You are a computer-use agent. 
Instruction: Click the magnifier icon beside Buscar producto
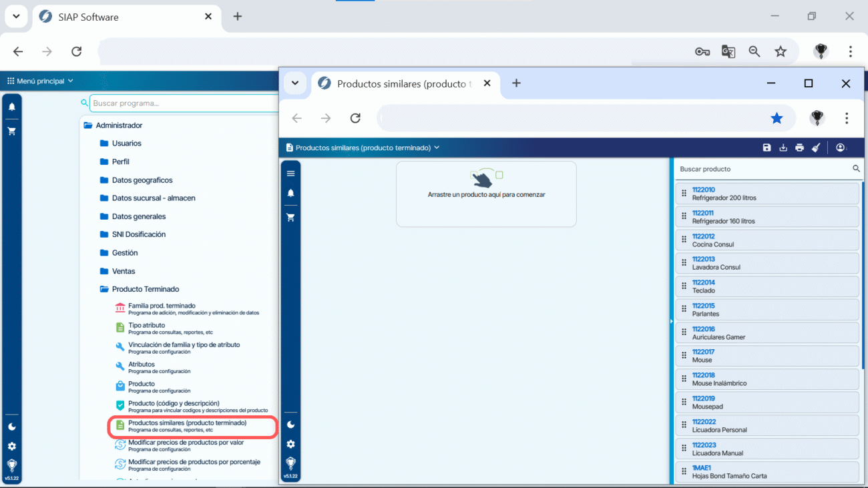click(856, 169)
